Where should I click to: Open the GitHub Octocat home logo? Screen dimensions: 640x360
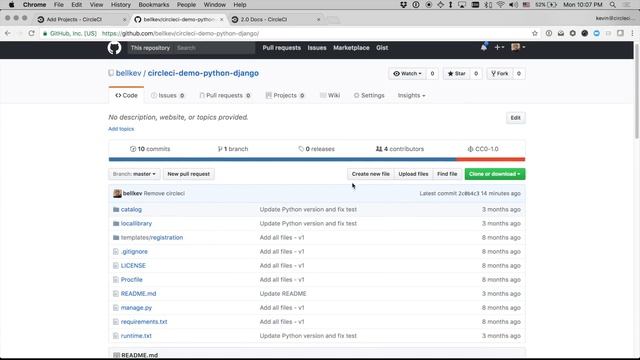(114, 48)
